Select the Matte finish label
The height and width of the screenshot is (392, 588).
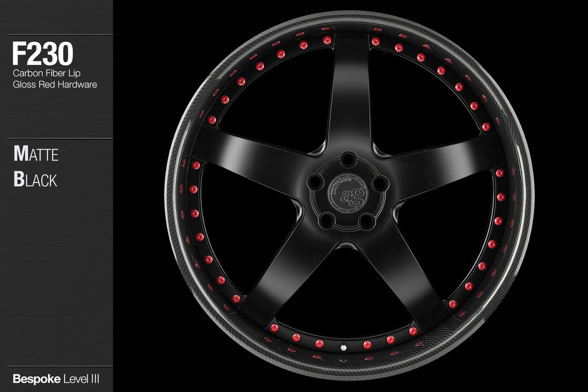(36, 155)
